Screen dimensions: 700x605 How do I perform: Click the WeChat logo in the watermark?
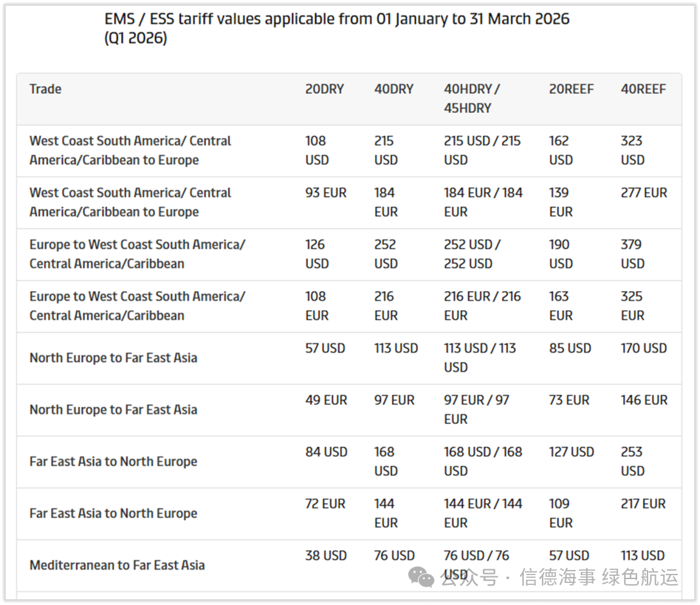[x=424, y=576]
